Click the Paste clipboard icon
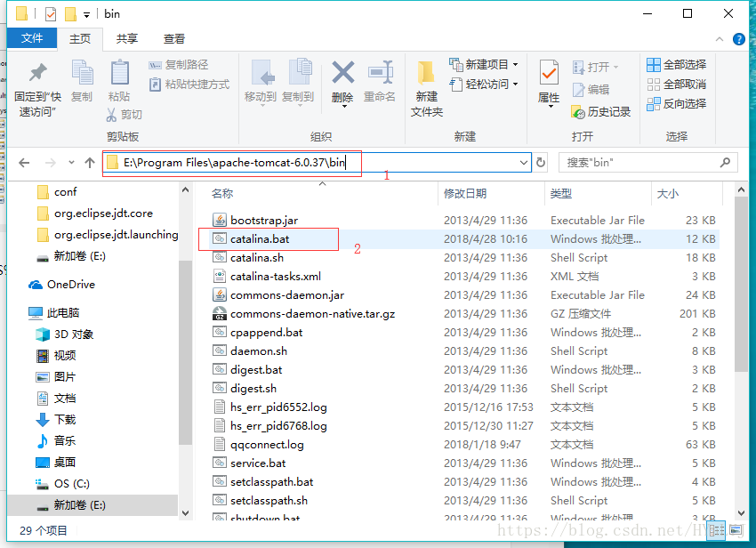 (x=119, y=73)
